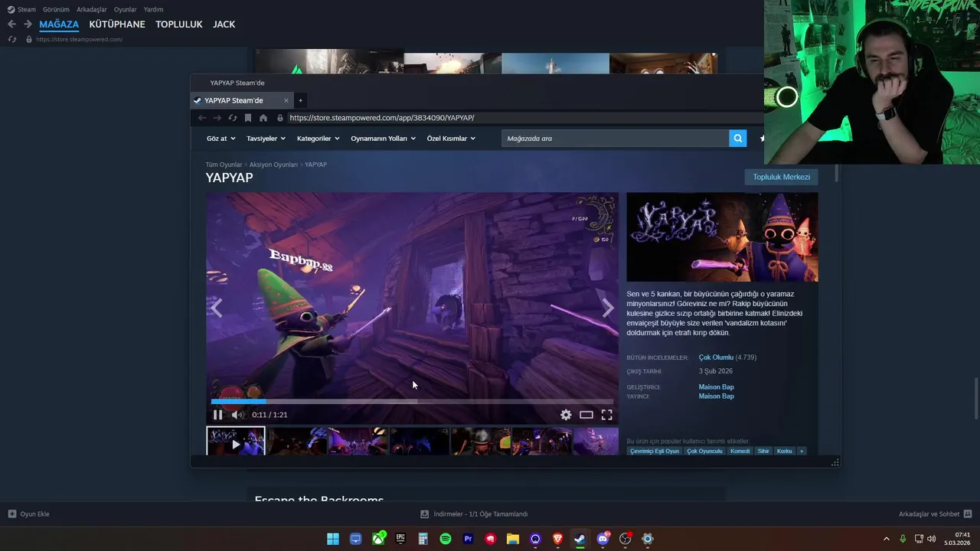
Task: Show previous media with left arrow
Action: coord(217,308)
